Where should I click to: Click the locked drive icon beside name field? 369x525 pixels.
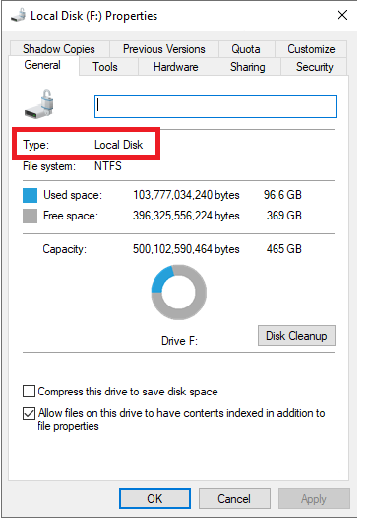(40, 104)
